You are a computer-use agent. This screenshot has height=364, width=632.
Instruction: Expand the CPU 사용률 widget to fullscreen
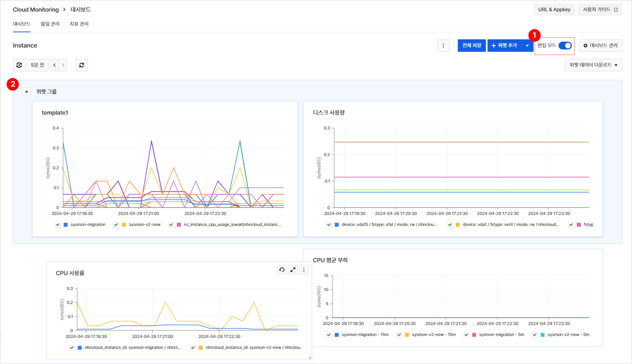pos(293,270)
